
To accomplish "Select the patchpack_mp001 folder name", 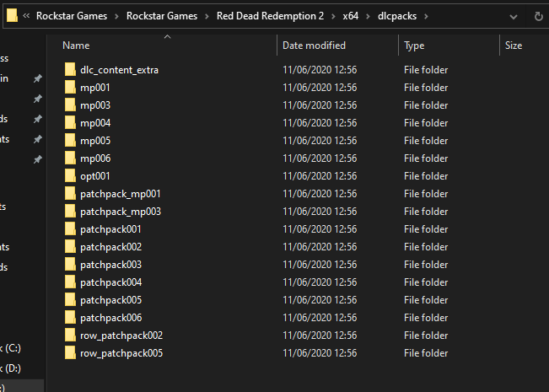I will pyautogui.click(x=120, y=194).
